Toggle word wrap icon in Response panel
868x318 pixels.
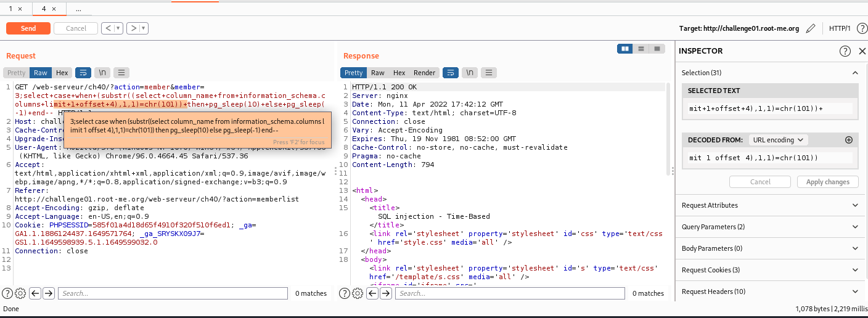coord(451,73)
